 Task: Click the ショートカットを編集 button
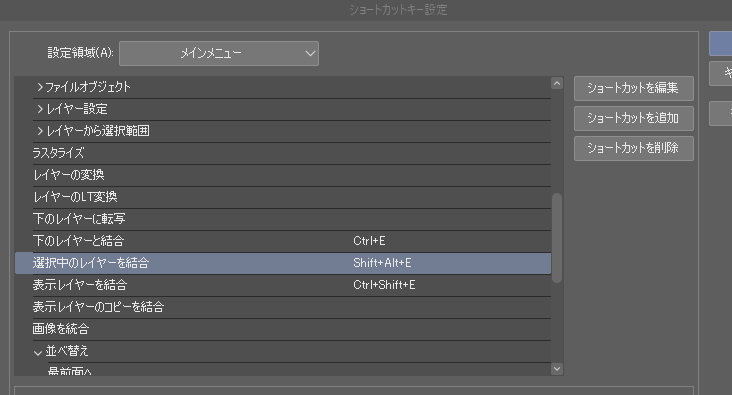pyautogui.click(x=633, y=88)
